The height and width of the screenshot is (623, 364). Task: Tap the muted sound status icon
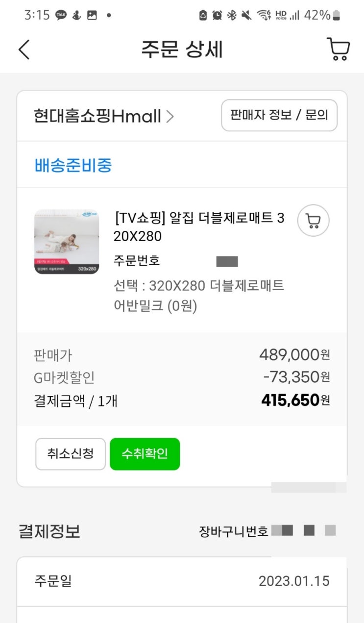(x=246, y=15)
